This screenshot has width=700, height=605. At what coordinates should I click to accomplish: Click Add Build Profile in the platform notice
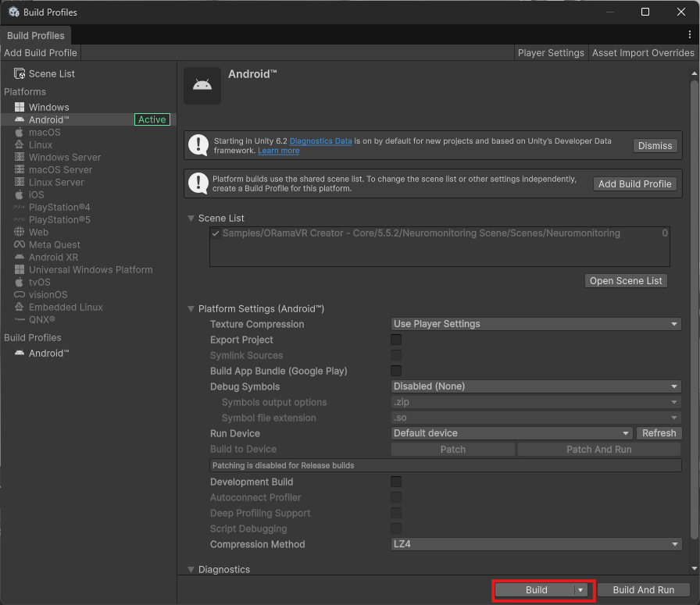coord(634,183)
